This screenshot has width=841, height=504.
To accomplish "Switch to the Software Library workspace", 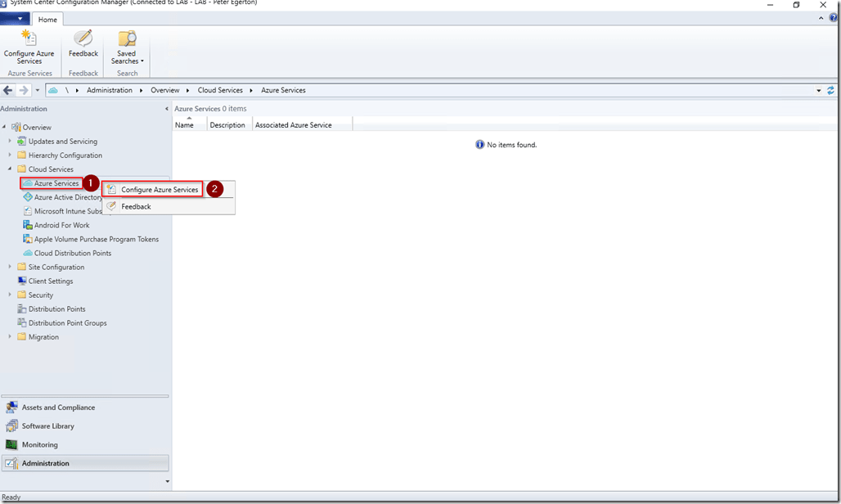I will click(x=47, y=426).
